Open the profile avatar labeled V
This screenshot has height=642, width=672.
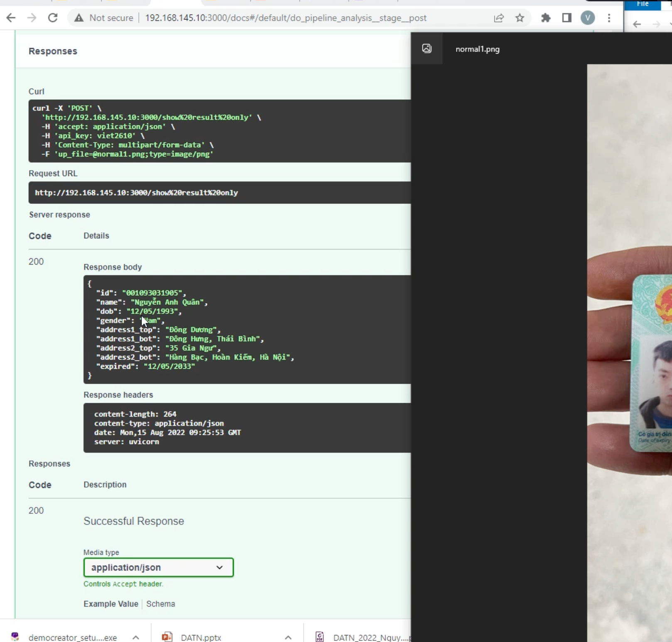click(588, 18)
